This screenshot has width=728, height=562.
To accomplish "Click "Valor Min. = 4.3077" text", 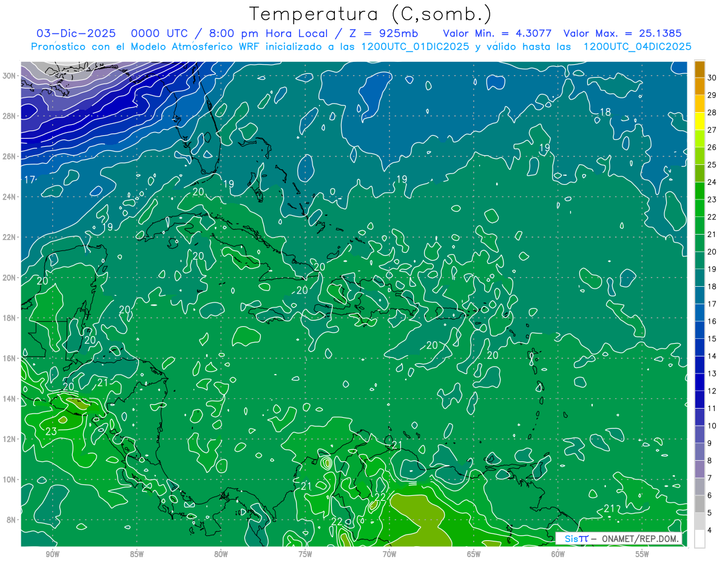I will [497, 33].
